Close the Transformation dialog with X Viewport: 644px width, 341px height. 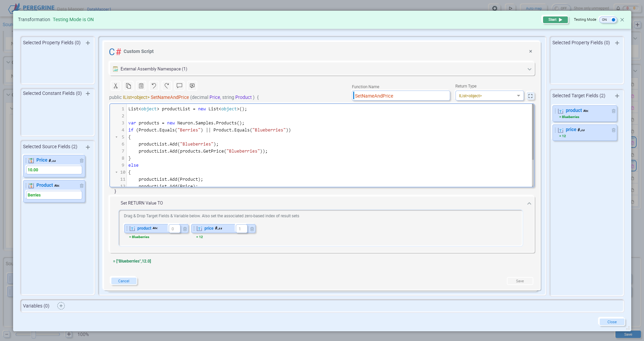tap(622, 20)
